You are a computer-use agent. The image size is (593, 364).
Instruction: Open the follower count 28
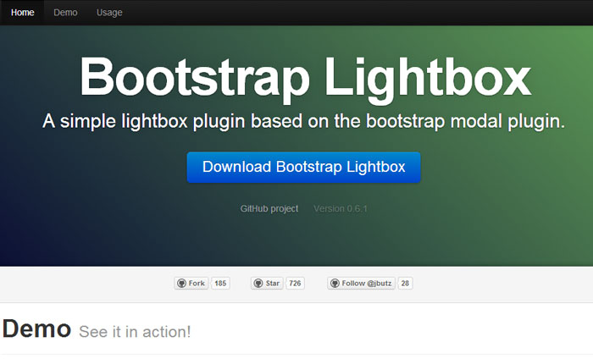(x=405, y=283)
